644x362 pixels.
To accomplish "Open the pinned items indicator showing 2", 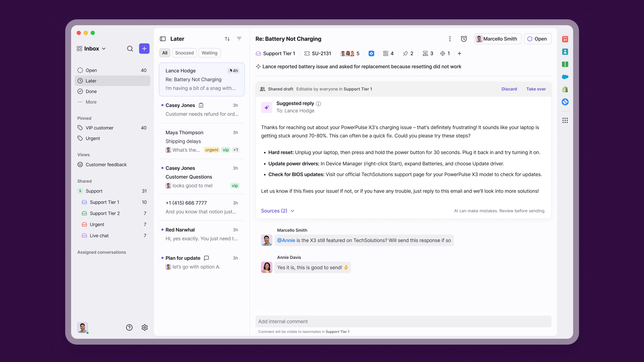I will click(408, 53).
